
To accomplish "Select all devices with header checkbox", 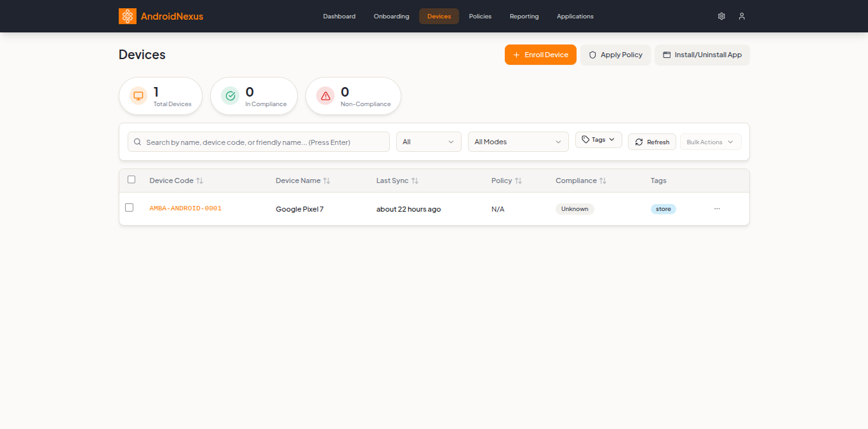I will pos(131,180).
